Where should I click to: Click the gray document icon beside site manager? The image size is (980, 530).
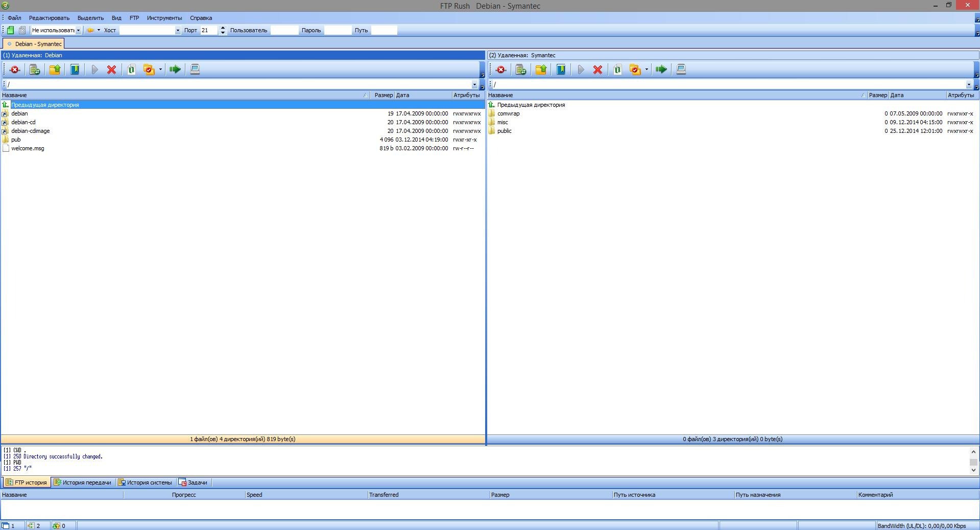click(x=22, y=30)
